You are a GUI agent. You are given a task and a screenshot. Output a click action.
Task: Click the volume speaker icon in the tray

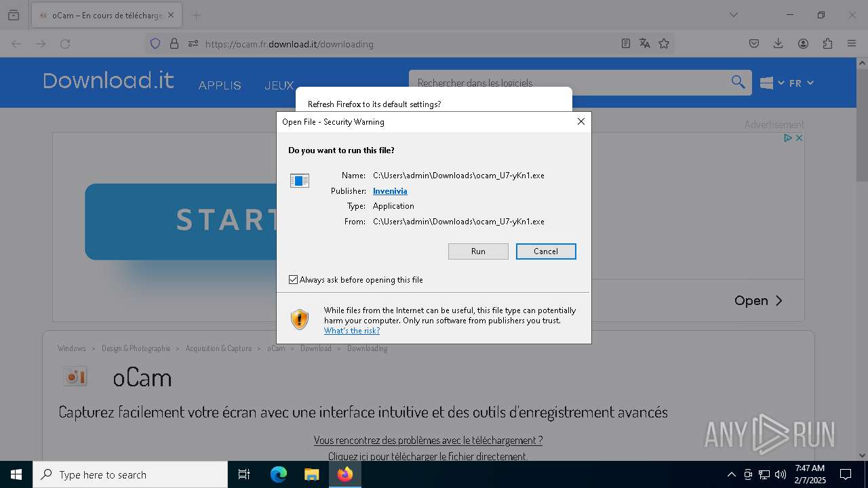pos(780,474)
